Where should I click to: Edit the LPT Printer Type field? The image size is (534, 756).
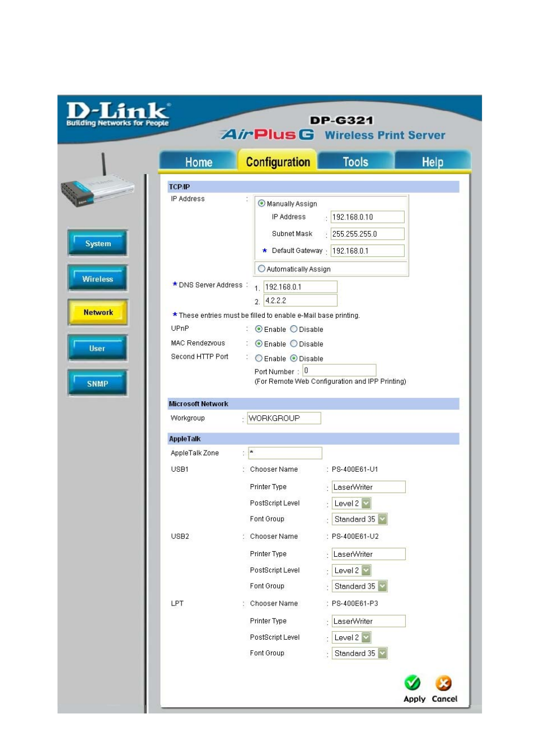pos(369,621)
